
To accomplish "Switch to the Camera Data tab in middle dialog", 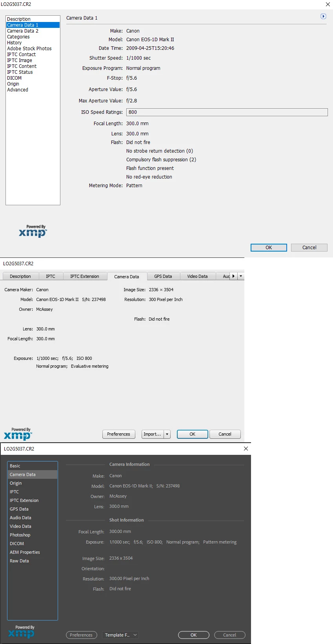I will (x=127, y=276).
